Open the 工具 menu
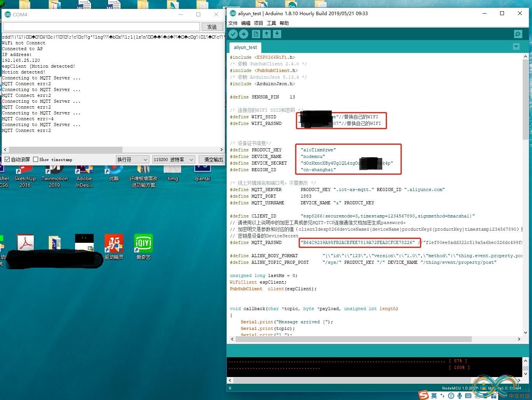Screen dimensions: 532x400 (x=271, y=23)
